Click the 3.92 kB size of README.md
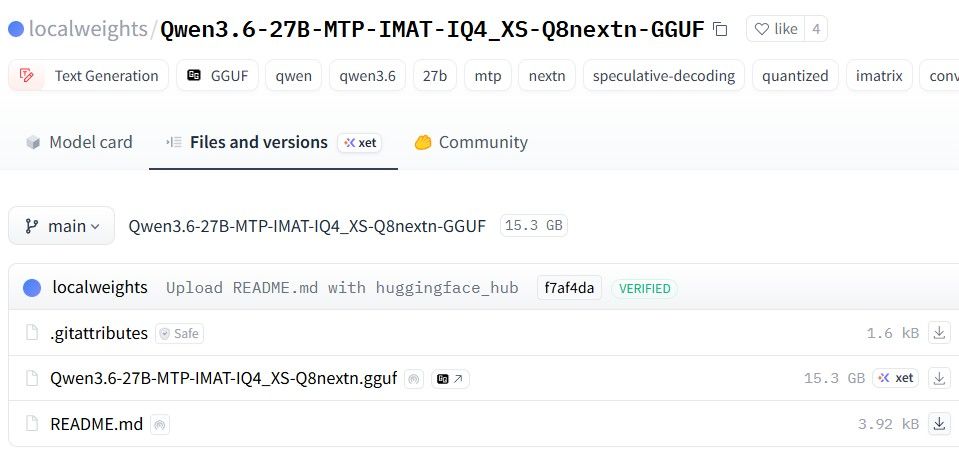This screenshot has width=959, height=464. pos(888,424)
